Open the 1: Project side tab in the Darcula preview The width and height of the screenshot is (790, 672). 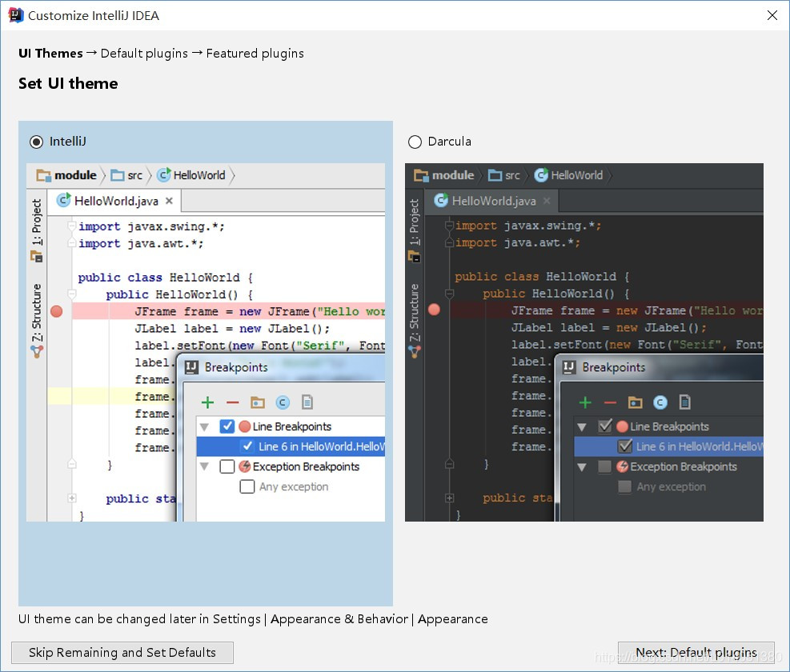click(414, 230)
